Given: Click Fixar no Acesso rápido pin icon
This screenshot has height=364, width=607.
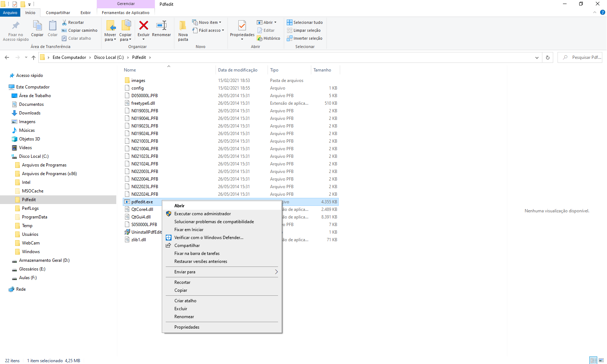Looking at the screenshot, I should (x=16, y=26).
